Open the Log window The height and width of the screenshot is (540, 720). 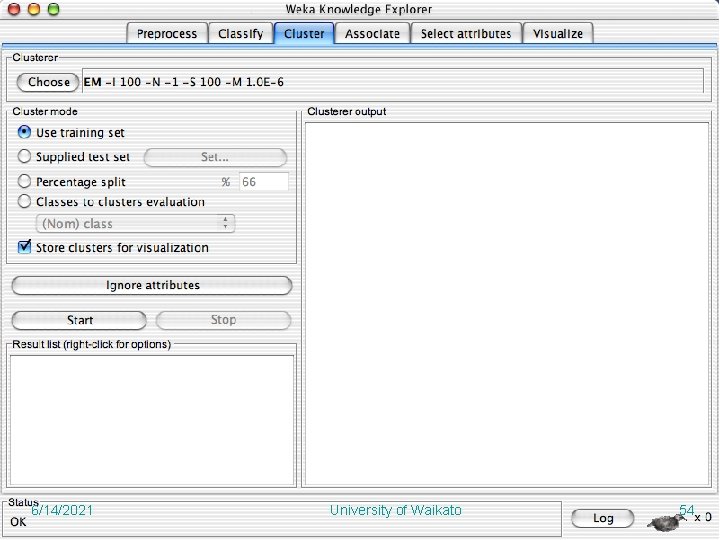[x=602, y=518]
